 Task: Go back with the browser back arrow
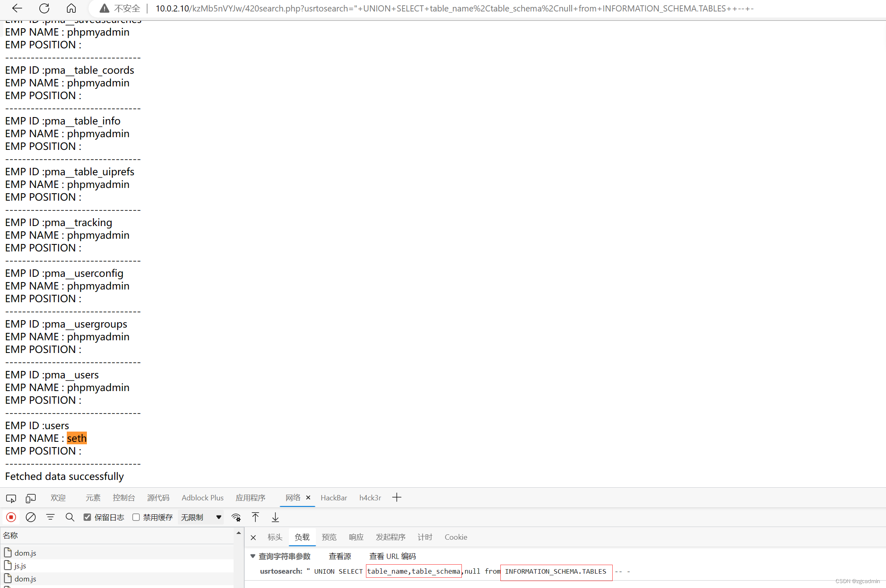click(17, 8)
